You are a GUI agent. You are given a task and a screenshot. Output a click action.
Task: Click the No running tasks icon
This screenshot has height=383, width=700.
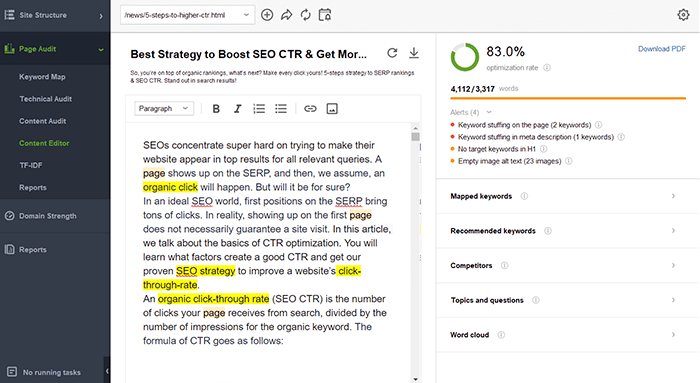pos(12,371)
